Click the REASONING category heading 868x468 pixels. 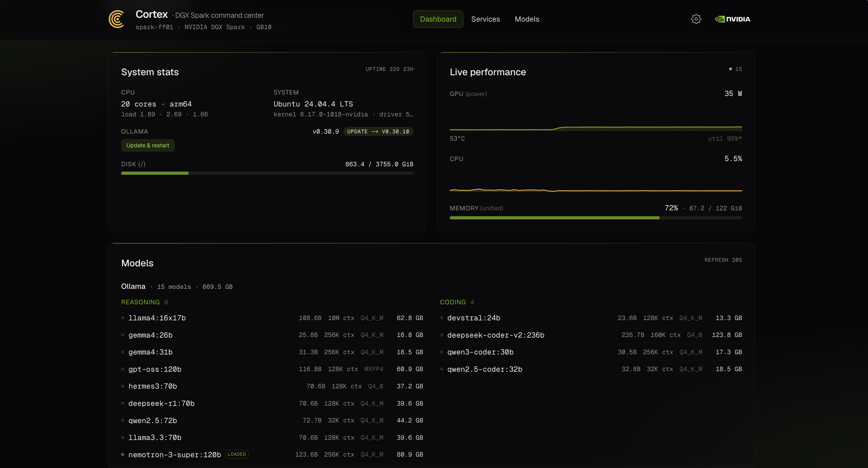coord(140,302)
